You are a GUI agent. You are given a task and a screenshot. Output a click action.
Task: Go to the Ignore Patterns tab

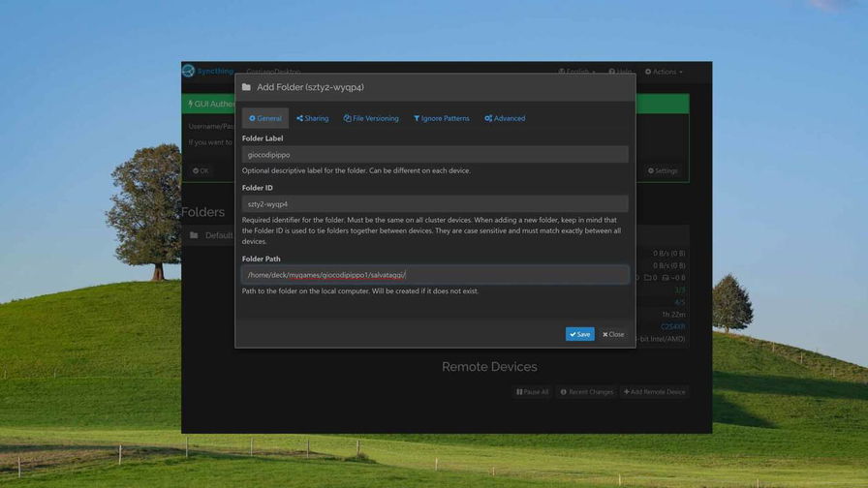(441, 118)
